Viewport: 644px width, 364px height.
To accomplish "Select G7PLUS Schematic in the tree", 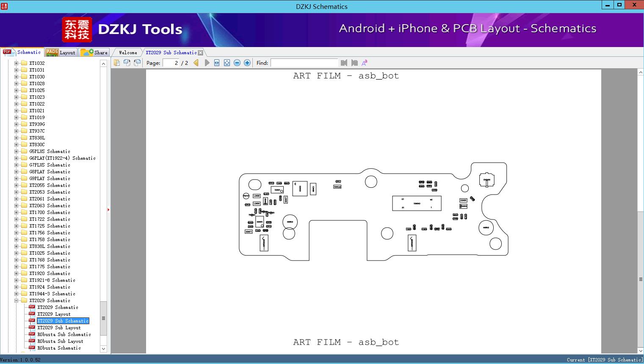I will coord(50,165).
